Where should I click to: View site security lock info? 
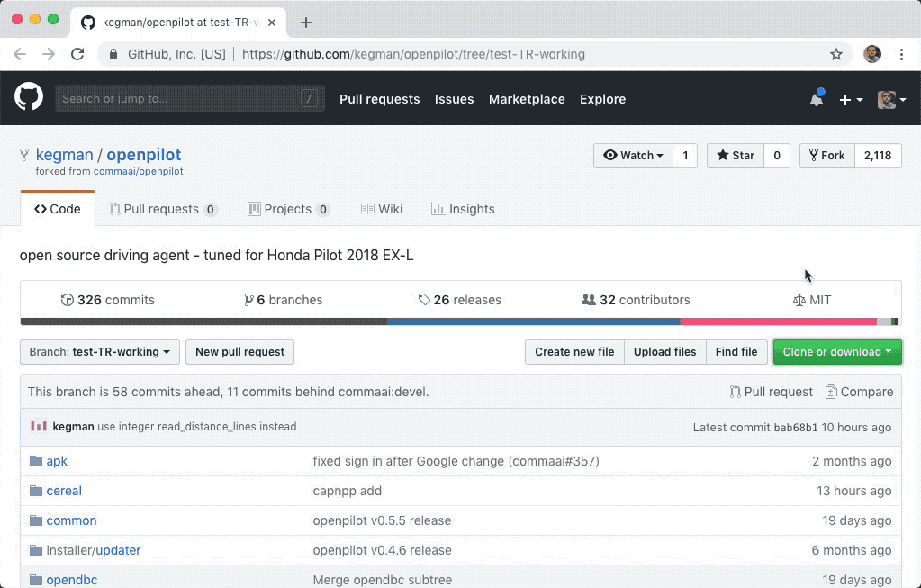pos(114,54)
